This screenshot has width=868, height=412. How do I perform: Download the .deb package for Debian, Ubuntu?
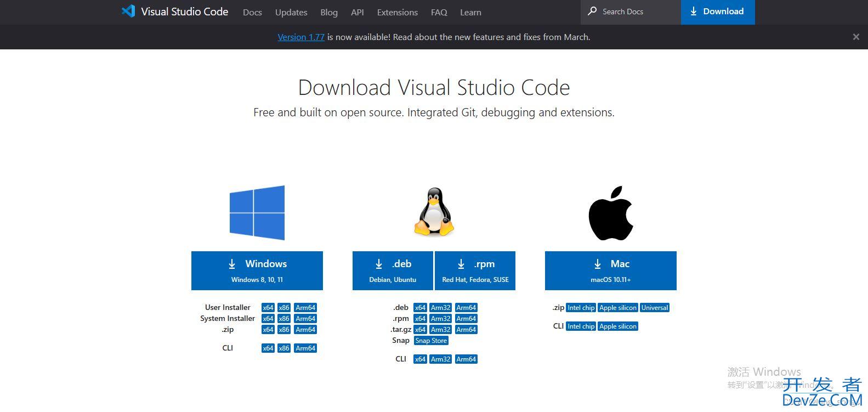click(x=393, y=270)
